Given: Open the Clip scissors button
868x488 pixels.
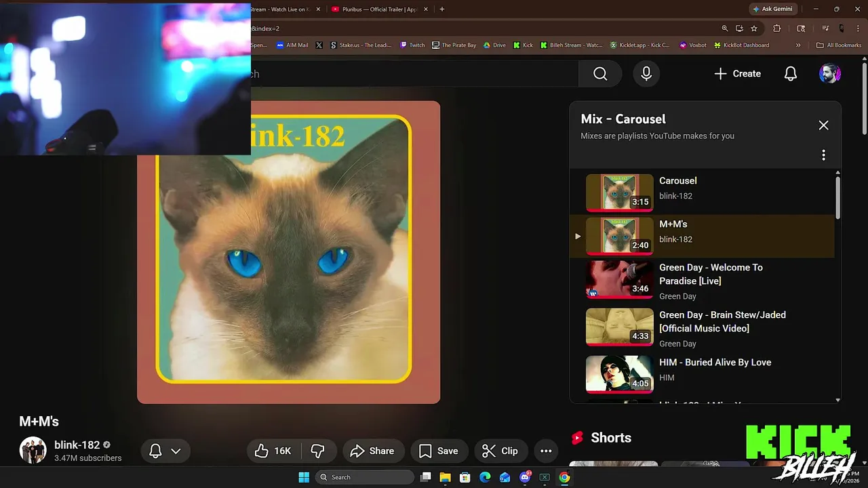Looking at the screenshot, I should point(500,451).
